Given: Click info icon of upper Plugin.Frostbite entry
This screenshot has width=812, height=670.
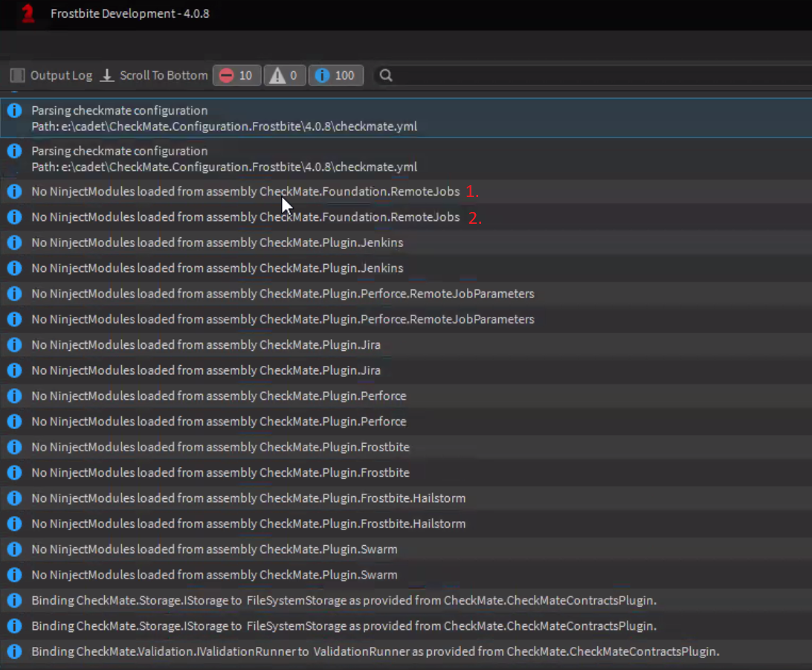Looking at the screenshot, I should pos(15,447).
